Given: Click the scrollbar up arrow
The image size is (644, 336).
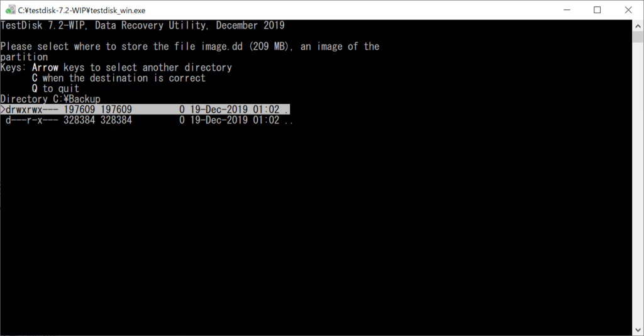Looking at the screenshot, I should tap(638, 25).
